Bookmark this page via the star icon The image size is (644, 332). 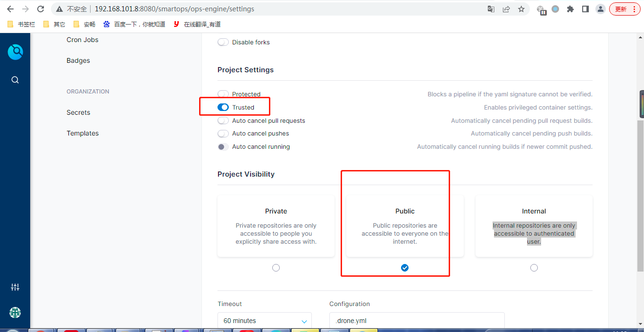[x=521, y=9]
